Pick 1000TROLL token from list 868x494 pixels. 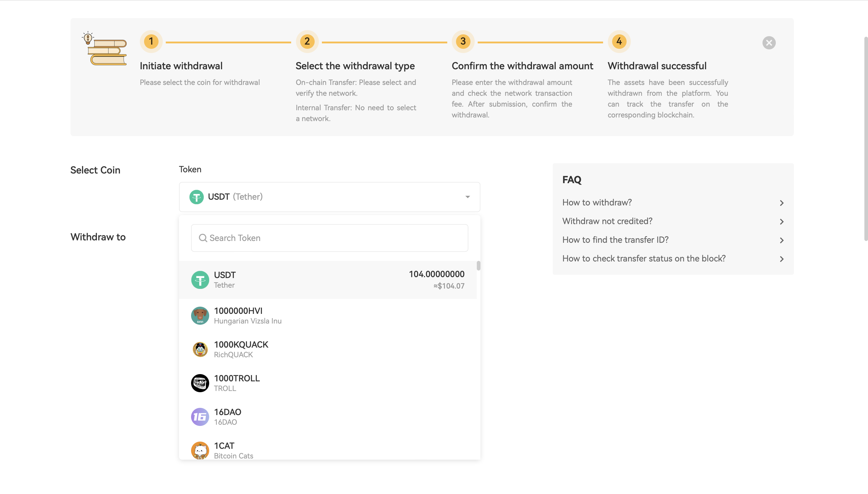click(x=328, y=383)
